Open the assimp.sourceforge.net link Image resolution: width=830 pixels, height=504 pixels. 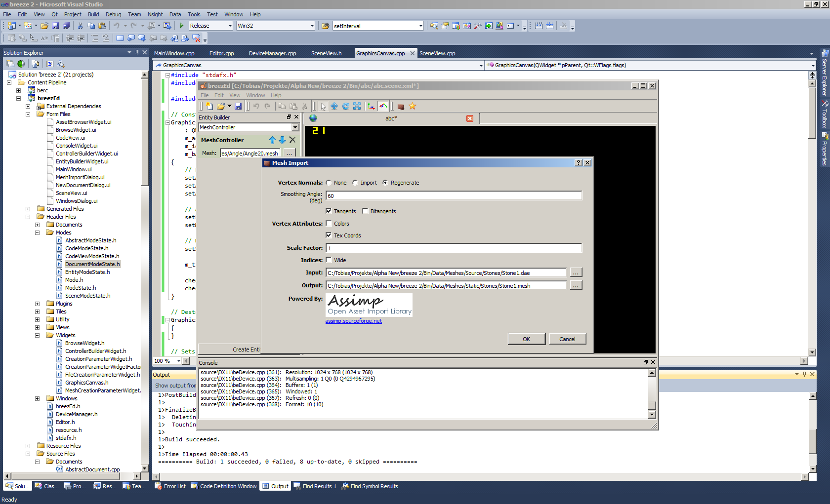(x=353, y=321)
